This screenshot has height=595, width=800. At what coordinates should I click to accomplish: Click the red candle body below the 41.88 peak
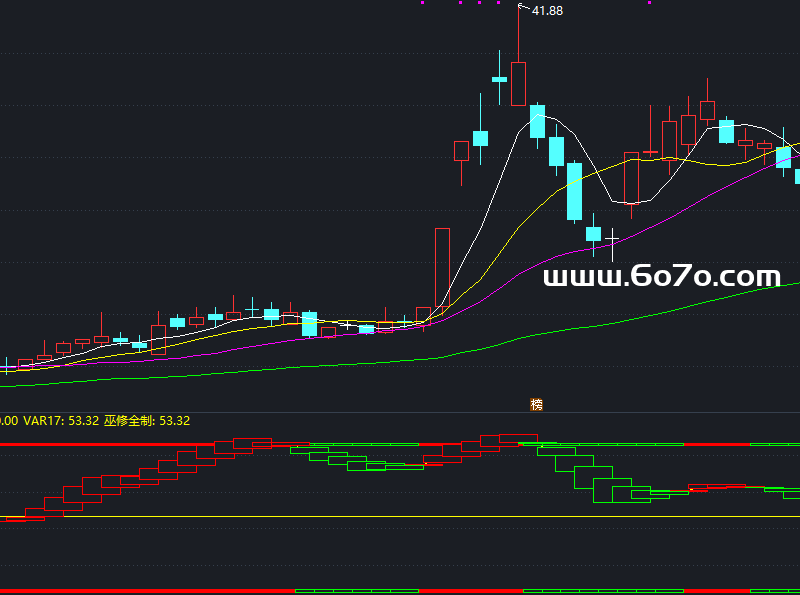point(518,83)
